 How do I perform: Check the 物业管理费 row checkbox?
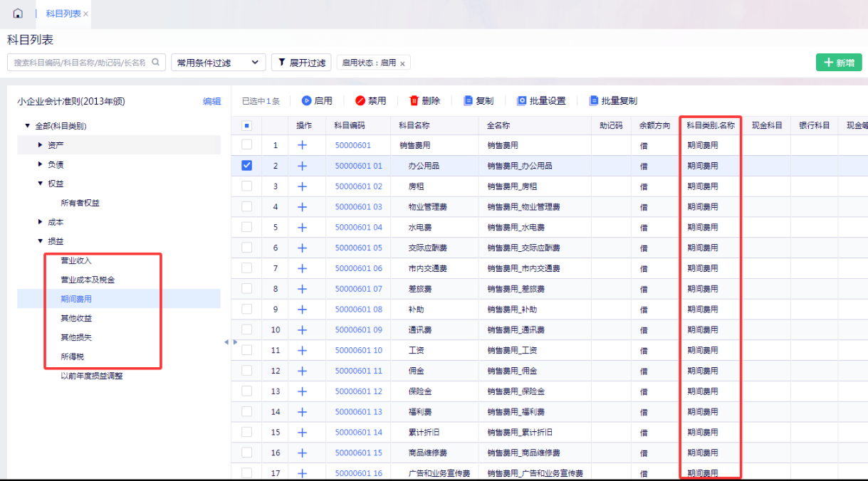coord(246,206)
